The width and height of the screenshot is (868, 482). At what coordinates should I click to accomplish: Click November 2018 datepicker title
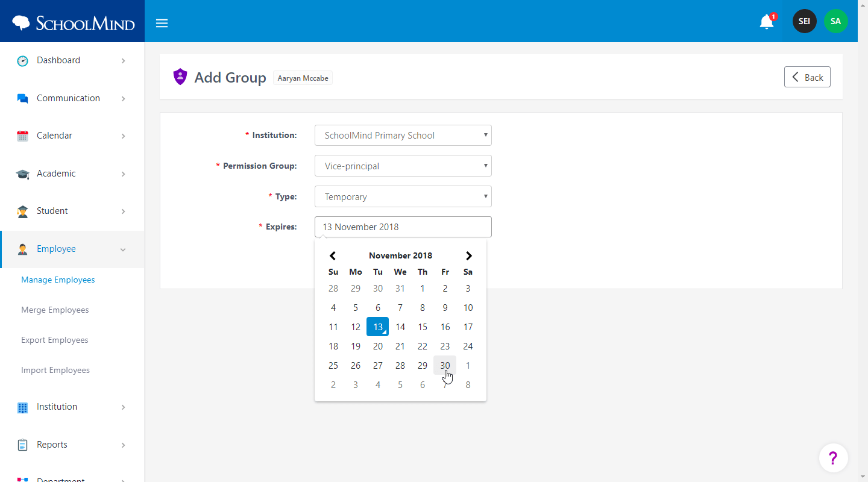[400, 255]
